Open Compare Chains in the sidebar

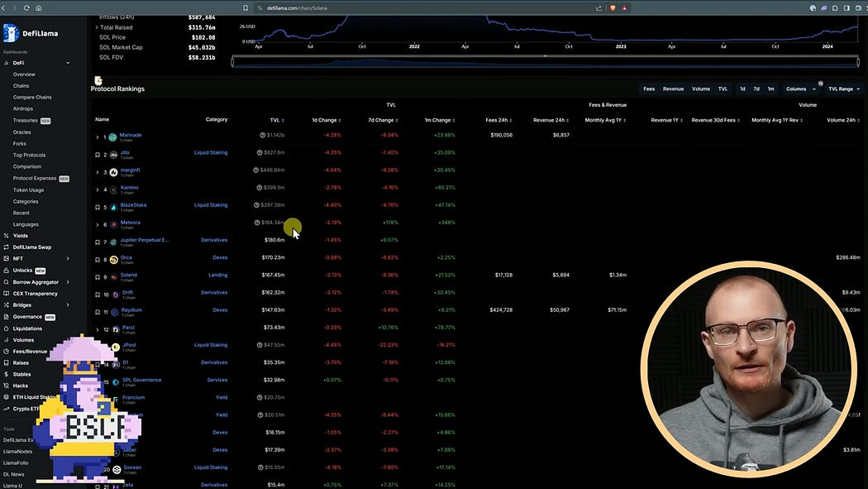(x=32, y=97)
